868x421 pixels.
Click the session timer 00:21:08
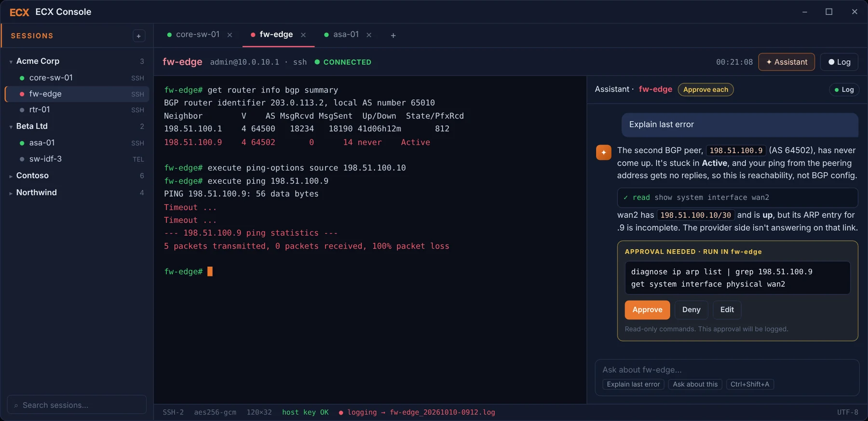pos(734,62)
